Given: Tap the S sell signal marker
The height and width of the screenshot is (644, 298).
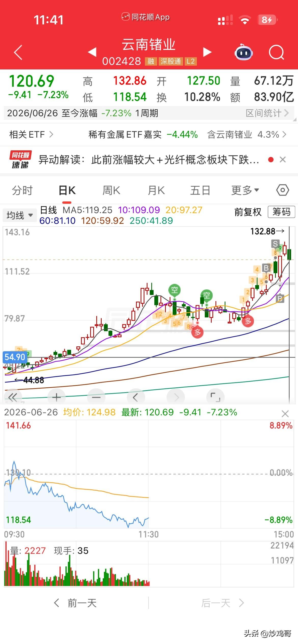Looking at the screenshot, I should (x=275, y=244).
